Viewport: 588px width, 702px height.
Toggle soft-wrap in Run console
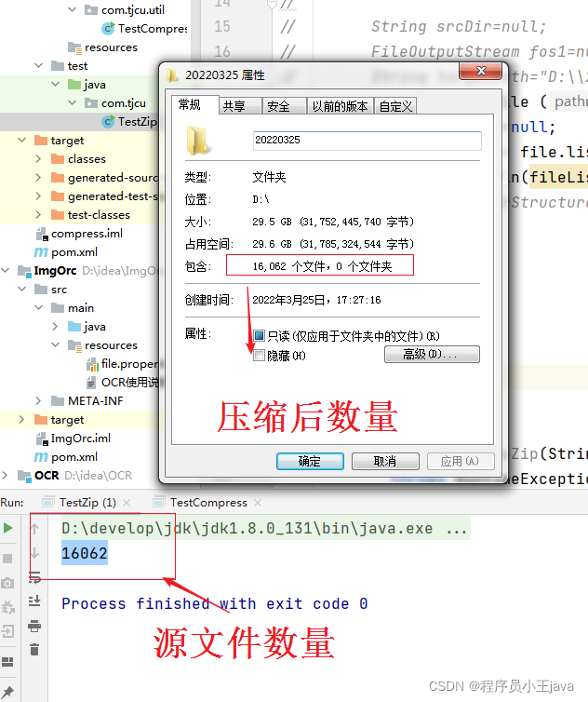click(34, 577)
